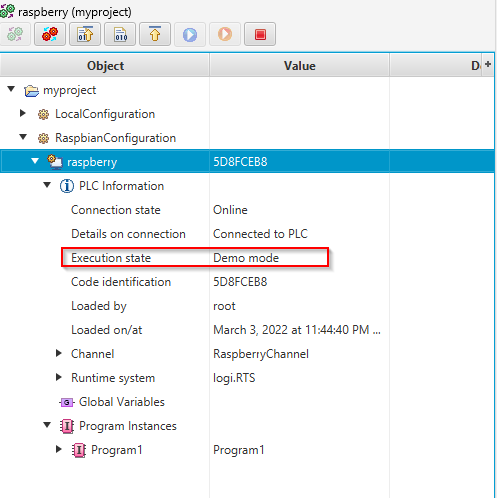Expand the Runtime system row
Image resolution: width=497 pixels, height=498 pixels.
click(59, 377)
